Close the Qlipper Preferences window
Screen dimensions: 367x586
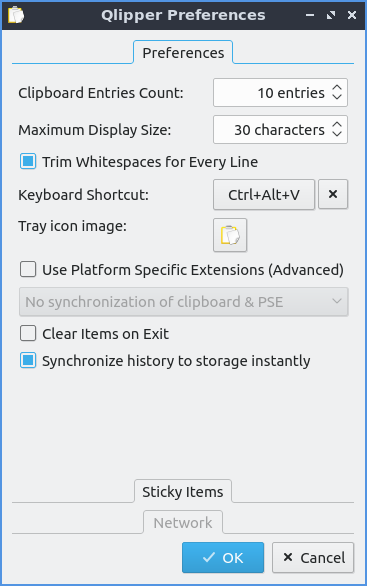[352, 15]
